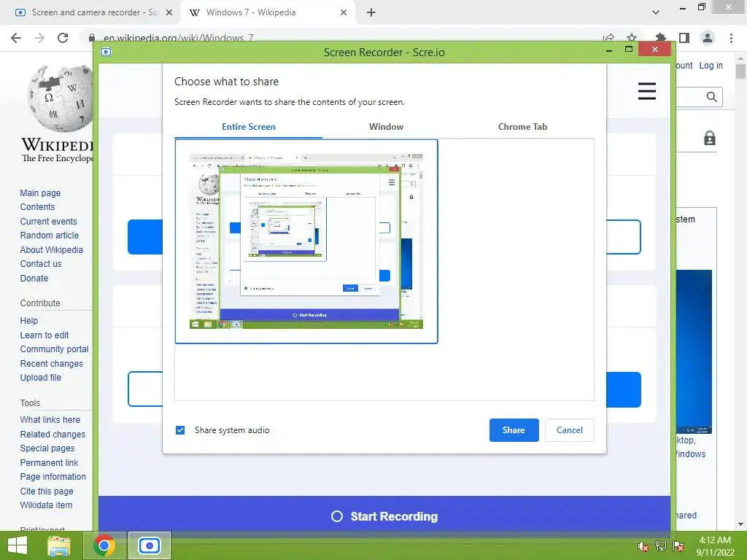The image size is (747, 560).
Task: Open the Help sidebar link
Action: click(x=28, y=321)
